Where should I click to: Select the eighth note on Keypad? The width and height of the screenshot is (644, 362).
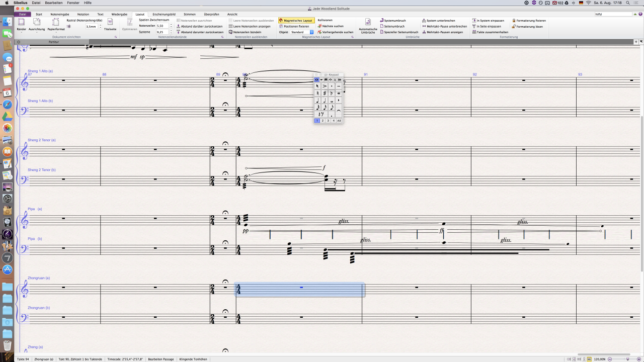tap(332, 107)
